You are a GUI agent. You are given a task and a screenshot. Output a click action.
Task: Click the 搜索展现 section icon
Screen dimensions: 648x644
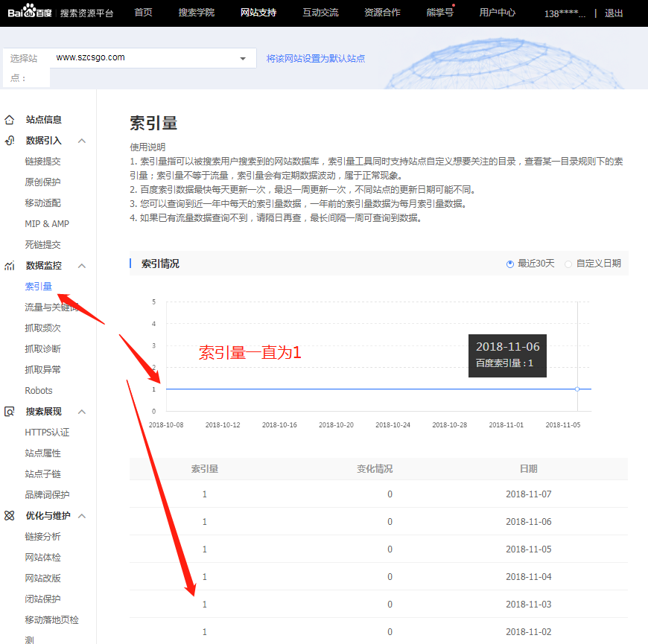pos(10,411)
